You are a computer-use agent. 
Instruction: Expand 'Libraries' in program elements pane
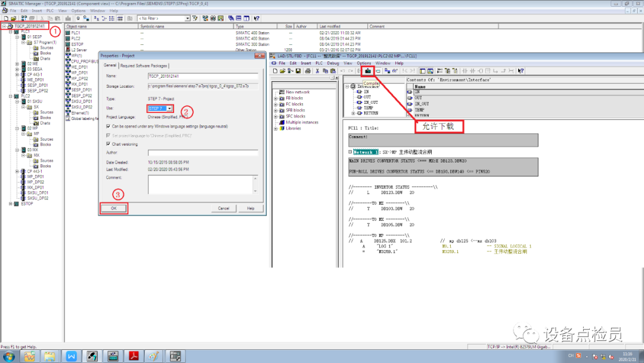tap(275, 129)
